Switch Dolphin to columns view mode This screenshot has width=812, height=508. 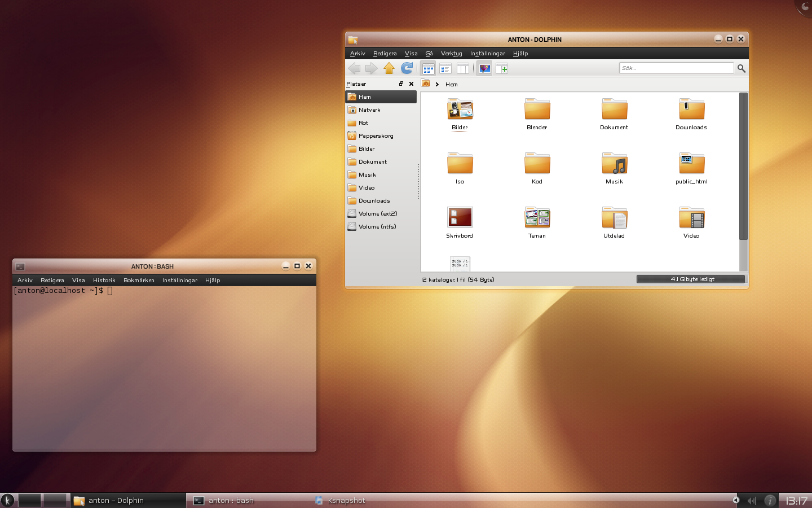463,69
